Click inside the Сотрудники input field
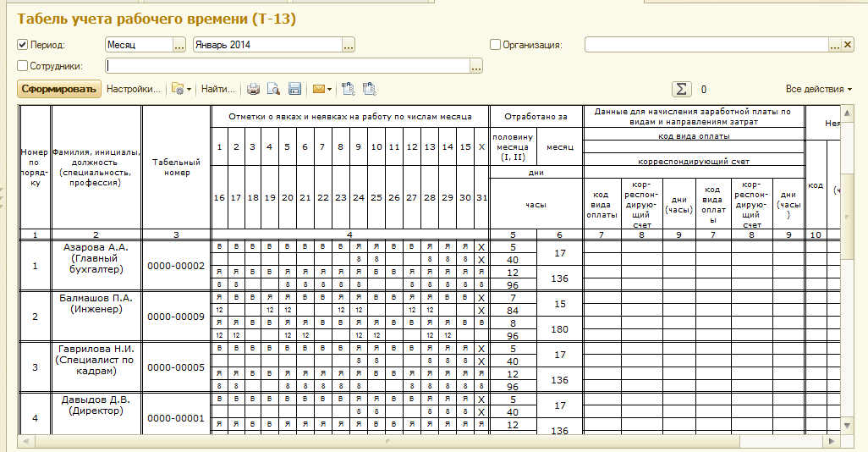 tap(286, 65)
